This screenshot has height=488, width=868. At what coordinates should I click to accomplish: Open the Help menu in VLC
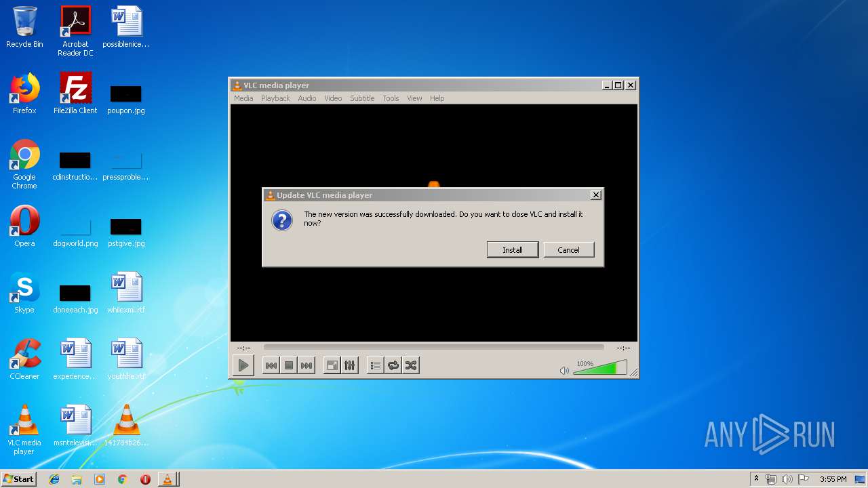[x=437, y=98]
